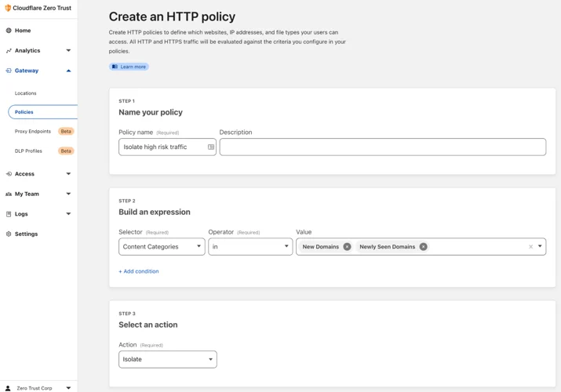Click the Logs menu label
The height and width of the screenshot is (392, 561).
pos(21,214)
